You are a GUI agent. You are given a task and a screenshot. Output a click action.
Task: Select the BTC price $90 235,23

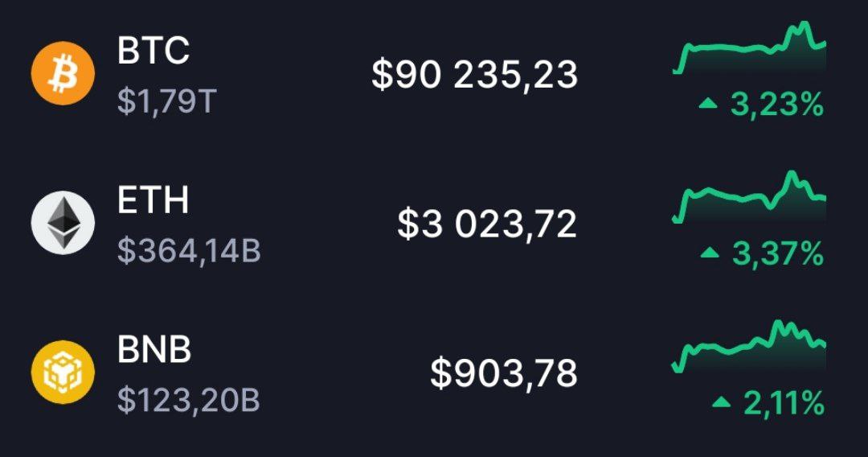[474, 75]
